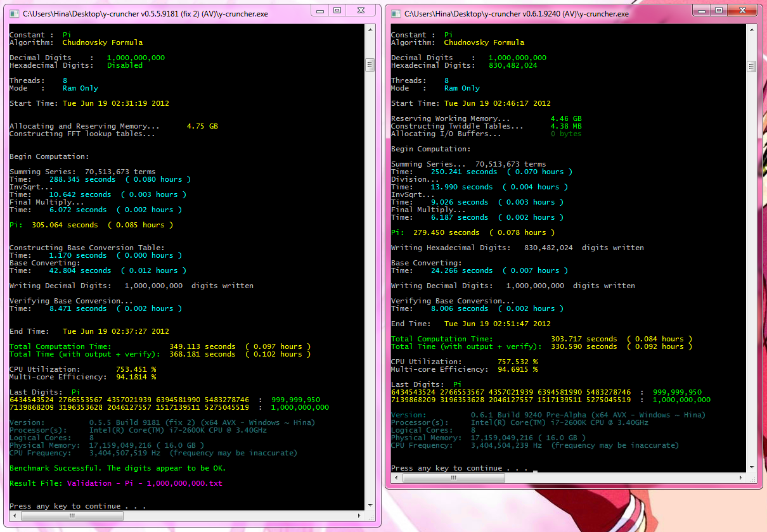This screenshot has height=532, width=767.
Task: Maximize the y-cruncher v0.6.1 console window
Action: (x=719, y=10)
